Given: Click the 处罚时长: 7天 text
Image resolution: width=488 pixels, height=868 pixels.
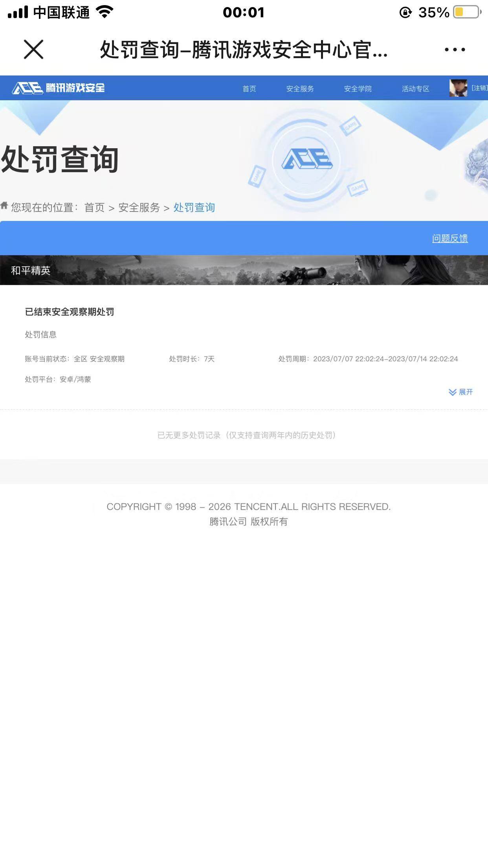Looking at the screenshot, I should [192, 359].
